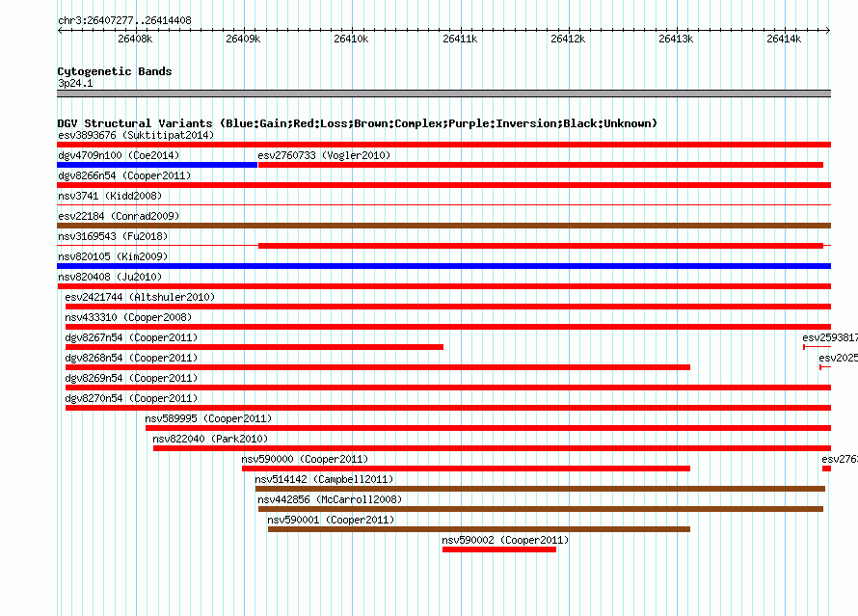Click the red loss bar of esv2760733
The height and width of the screenshot is (616, 858).
point(541,165)
